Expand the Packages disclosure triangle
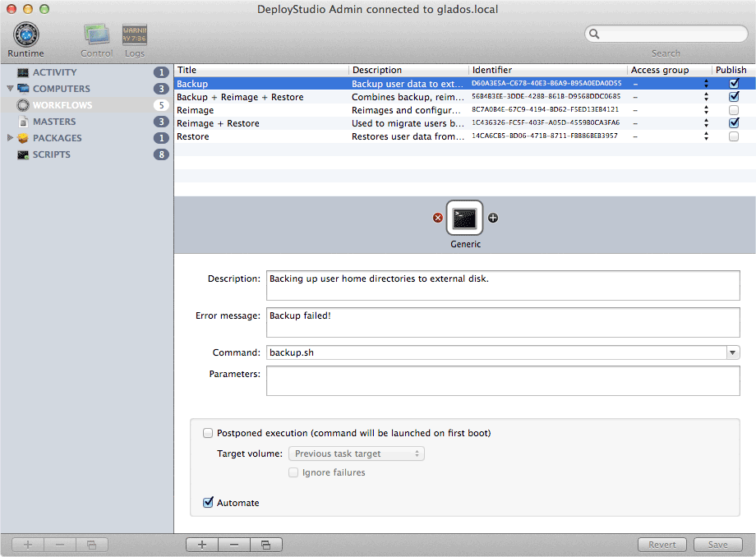This screenshot has height=557, width=756. click(10, 138)
